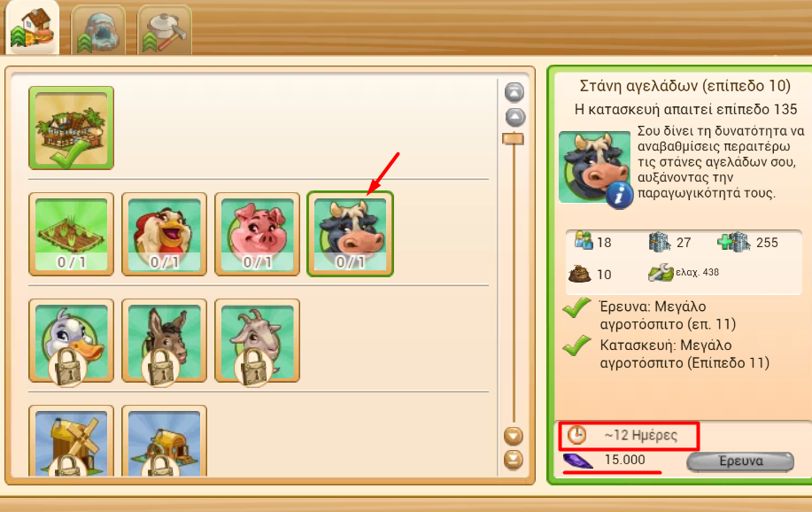Jump to top of the research list
812x512 pixels.
[514, 92]
